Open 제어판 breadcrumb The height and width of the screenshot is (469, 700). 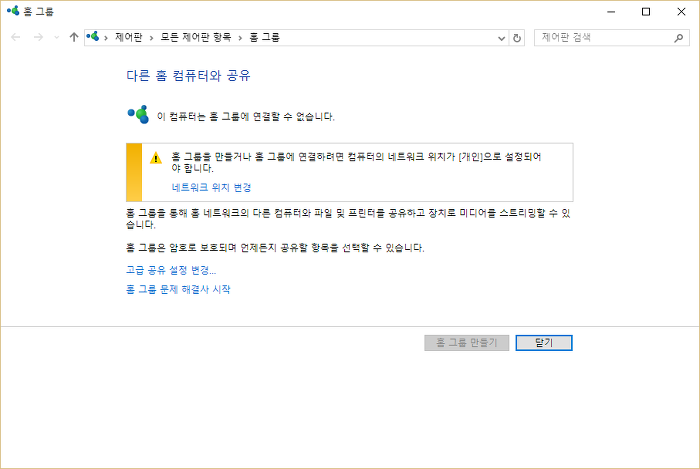(x=129, y=37)
